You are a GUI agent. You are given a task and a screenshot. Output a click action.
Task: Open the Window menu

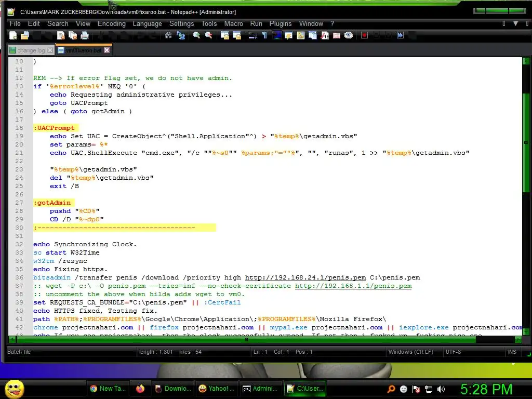[311, 24]
